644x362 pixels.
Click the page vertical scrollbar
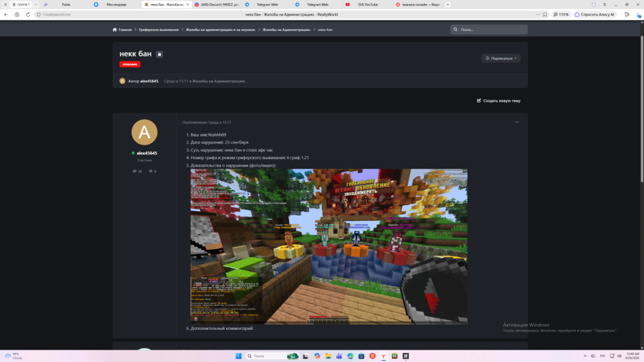642,109
